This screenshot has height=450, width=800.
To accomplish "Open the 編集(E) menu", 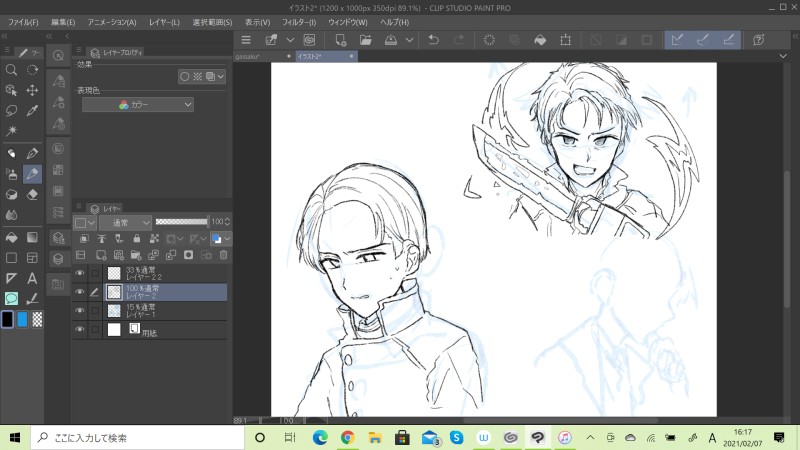I will pyautogui.click(x=63, y=22).
